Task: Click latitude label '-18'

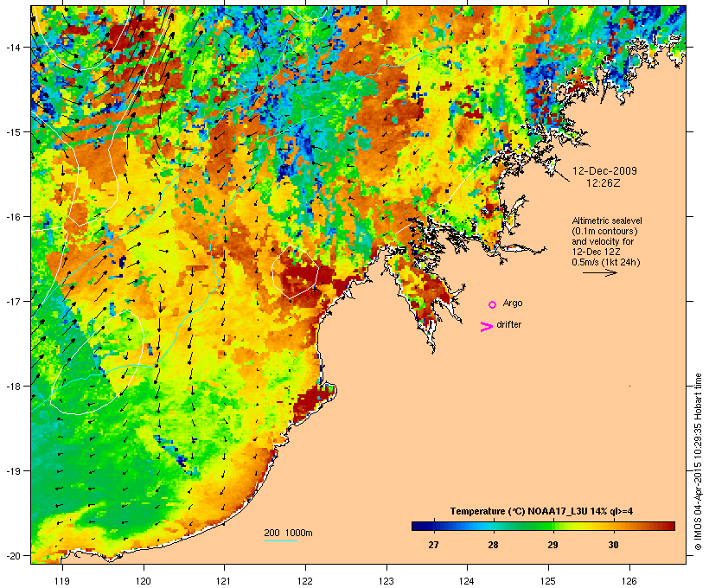Action: 12,386
